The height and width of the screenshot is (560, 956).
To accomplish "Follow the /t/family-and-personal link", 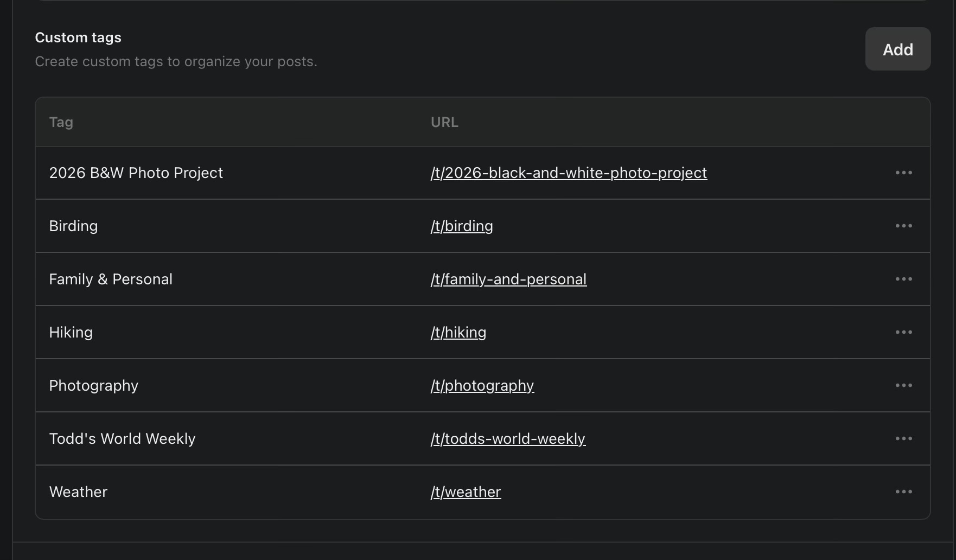I will click(508, 279).
